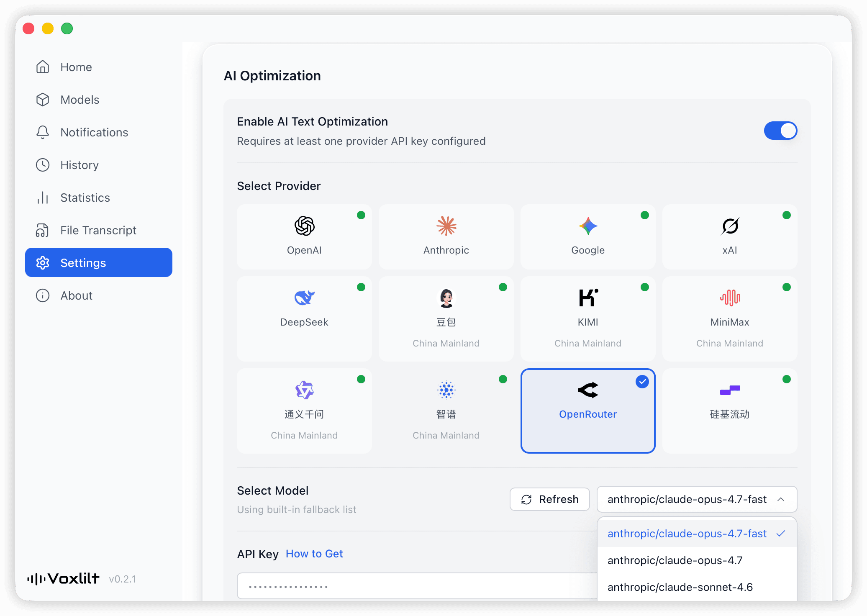Click the Notifications bell icon
Screen dimensions: 867x616
(43, 132)
